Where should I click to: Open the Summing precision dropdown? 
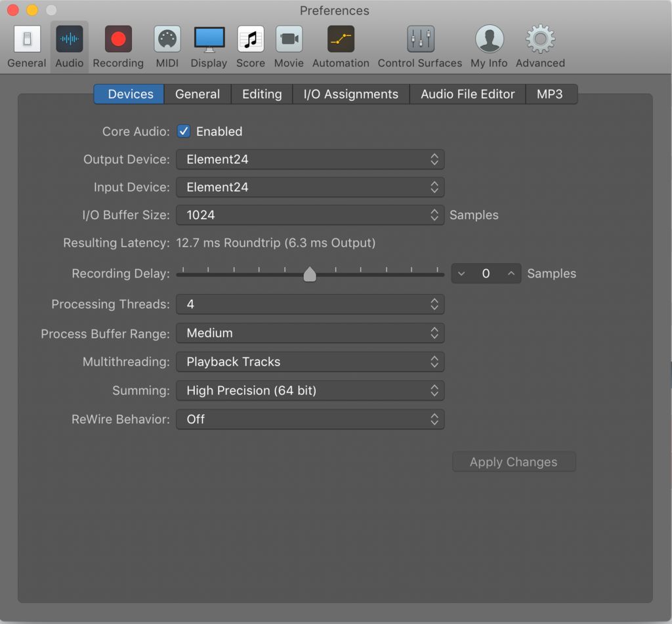pyautogui.click(x=310, y=391)
